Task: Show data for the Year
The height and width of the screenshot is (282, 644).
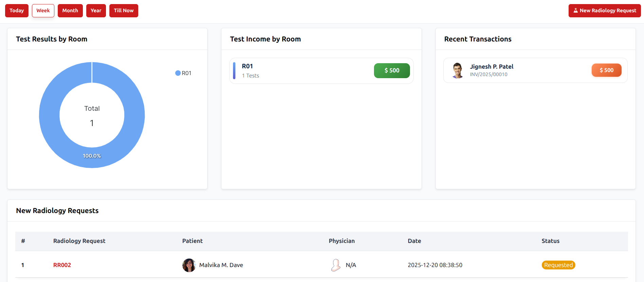Action: pos(96,11)
